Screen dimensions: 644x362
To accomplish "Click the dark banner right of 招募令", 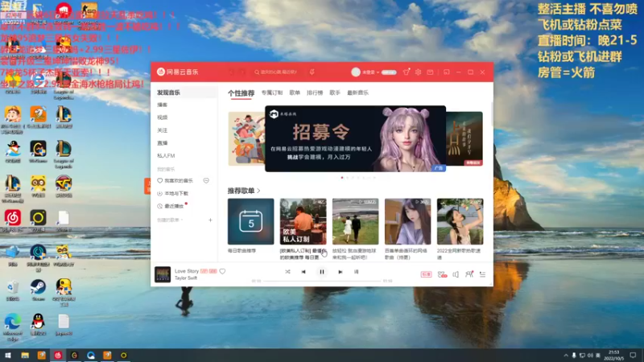I will pyautogui.click(x=464, y=138).
